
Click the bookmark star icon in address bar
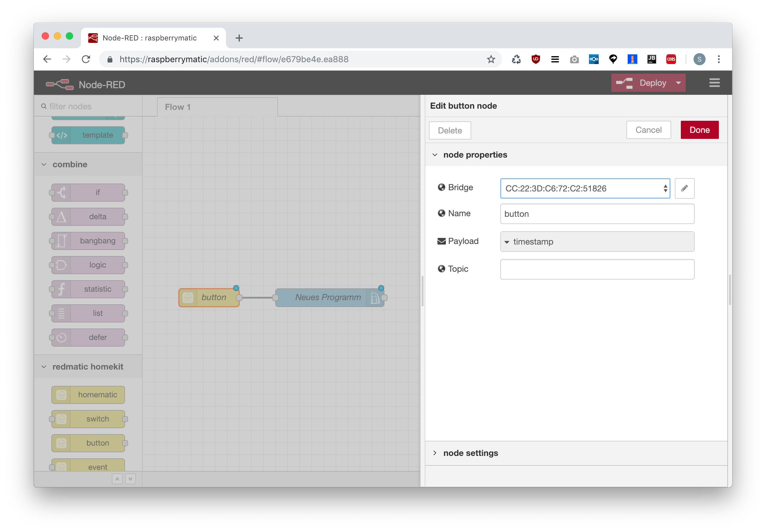click(x=491, y=59)
